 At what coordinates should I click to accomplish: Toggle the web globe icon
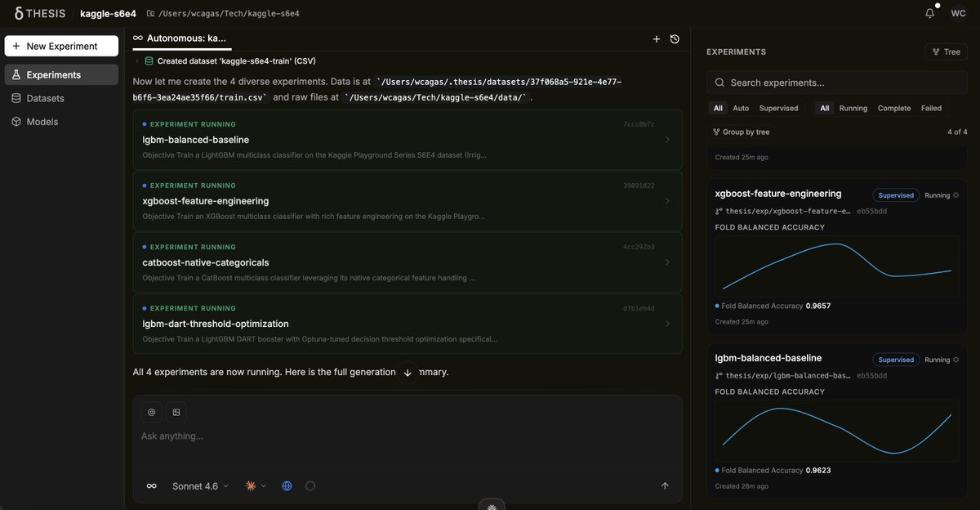[x=287, y=485]
